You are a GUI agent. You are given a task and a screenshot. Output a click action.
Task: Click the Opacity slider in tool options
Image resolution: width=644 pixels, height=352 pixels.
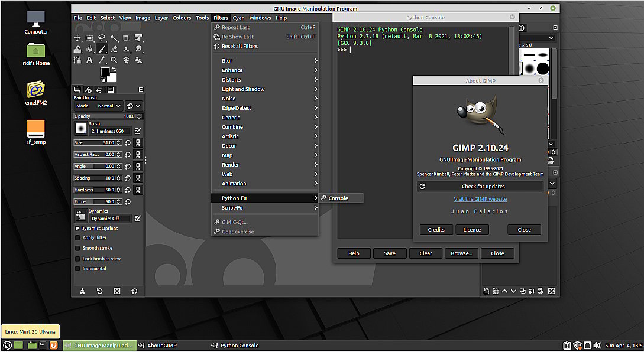pos(108,116)
